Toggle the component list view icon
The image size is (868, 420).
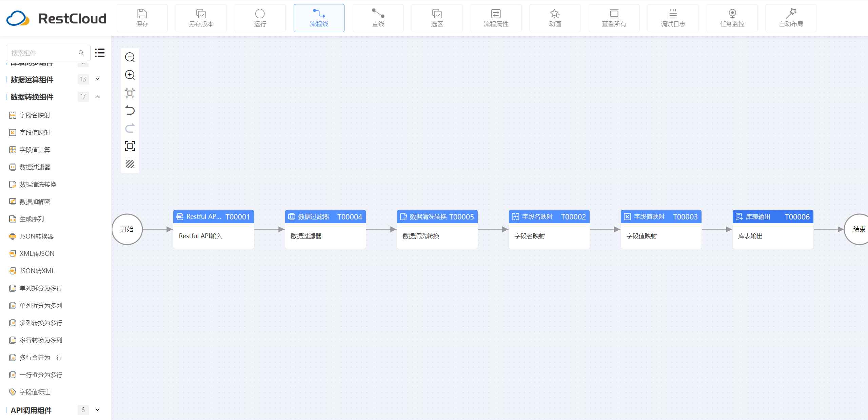(100, 53)
